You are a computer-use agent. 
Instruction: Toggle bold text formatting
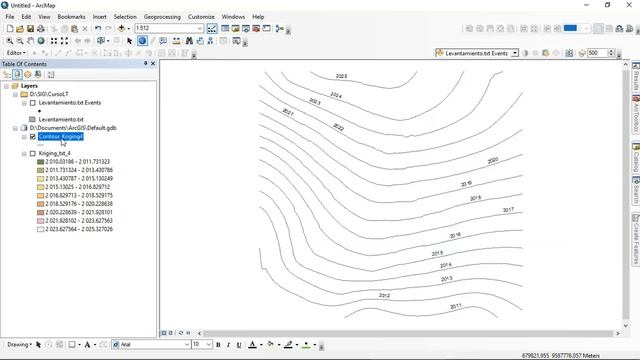(218, 345)
